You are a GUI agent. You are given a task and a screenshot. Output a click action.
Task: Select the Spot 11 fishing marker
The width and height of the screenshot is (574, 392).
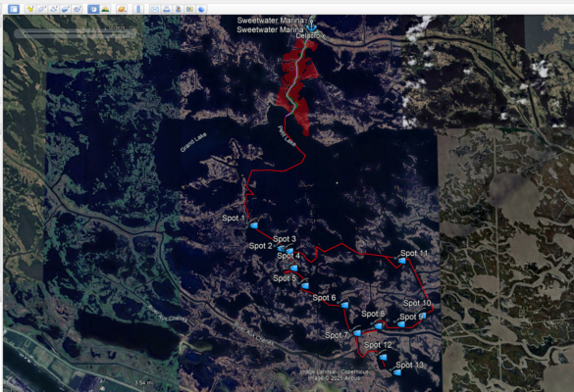coord(401,260)
